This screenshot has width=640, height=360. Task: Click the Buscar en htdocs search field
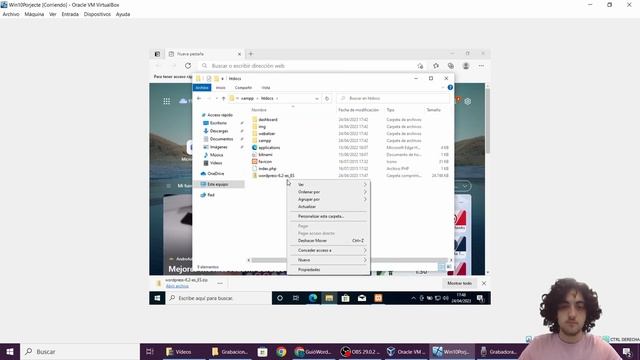coord(393,98)
